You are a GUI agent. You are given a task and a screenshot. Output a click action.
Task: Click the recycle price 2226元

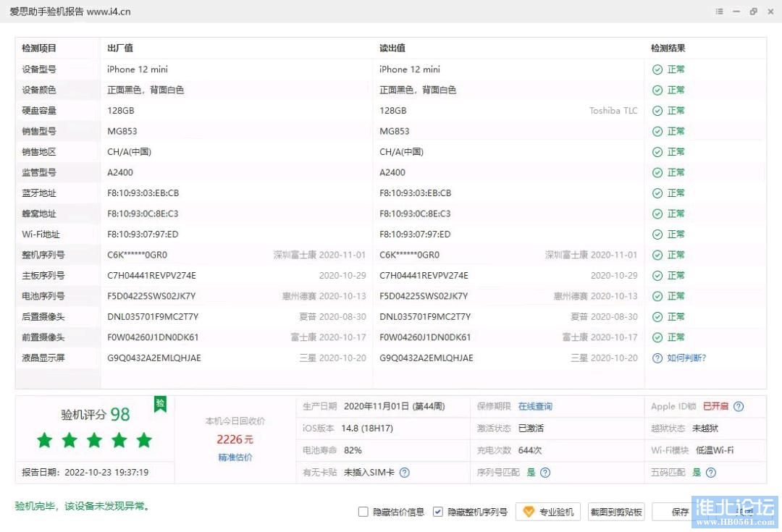(x=235, y=439)
